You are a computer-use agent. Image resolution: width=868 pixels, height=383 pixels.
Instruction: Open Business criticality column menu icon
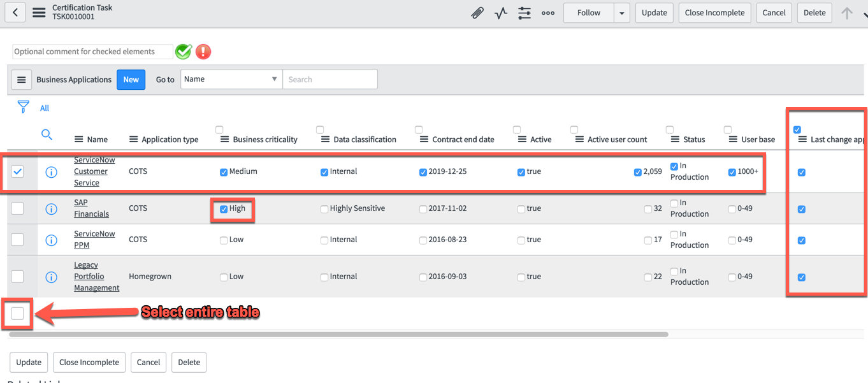click(224, 140)
